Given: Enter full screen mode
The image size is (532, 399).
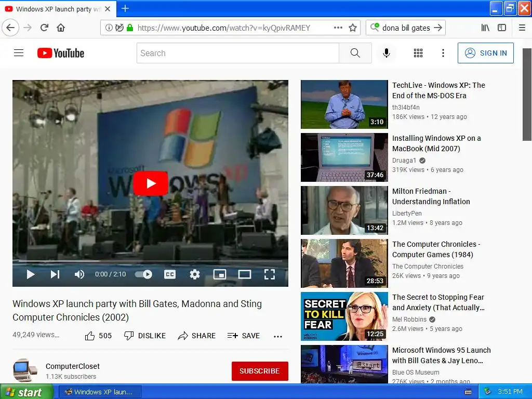Looking at the screenshot, I should [270, 274].
